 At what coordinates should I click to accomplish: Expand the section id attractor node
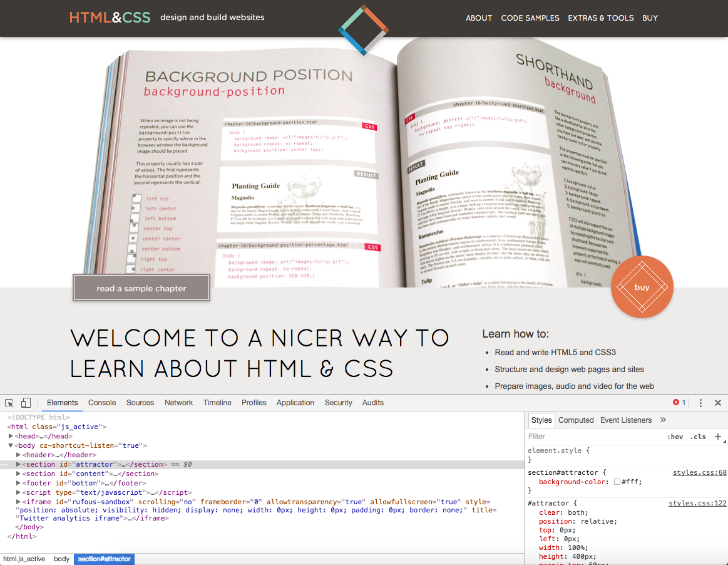(x=18, y=464)
